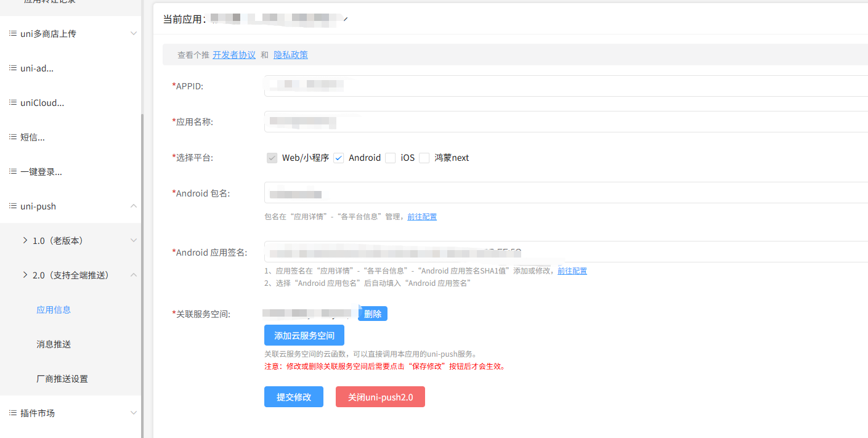Expand the uni多商店上传 dropdown chevron

(134, 34)
